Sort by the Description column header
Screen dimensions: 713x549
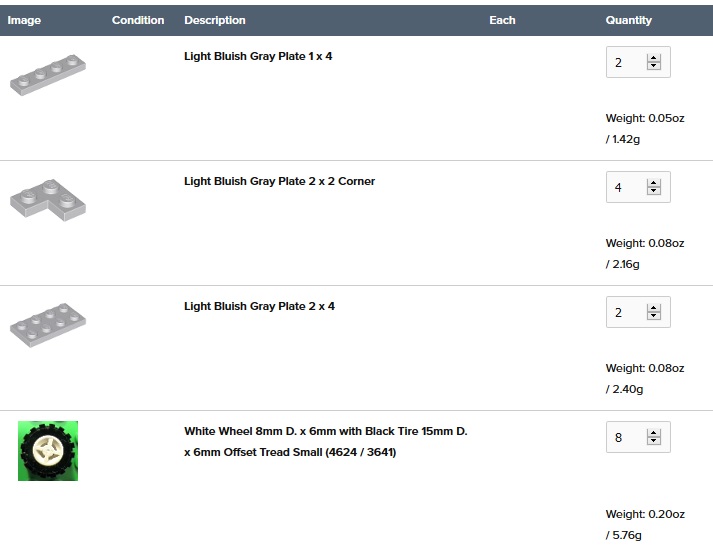214,20
